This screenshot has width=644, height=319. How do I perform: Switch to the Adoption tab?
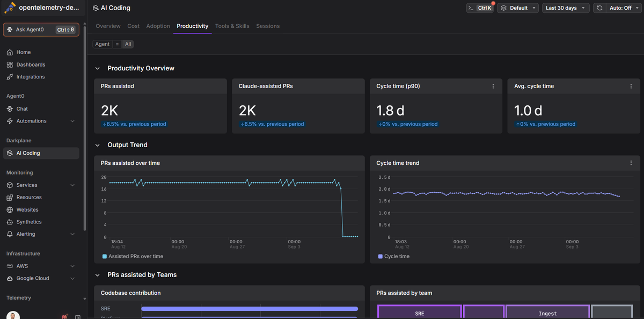point(158,26)
